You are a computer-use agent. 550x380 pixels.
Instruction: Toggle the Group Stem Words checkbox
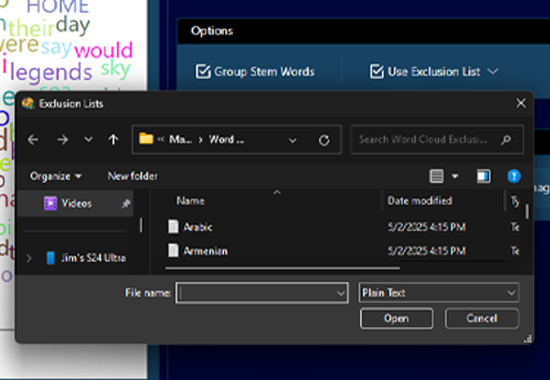coord(203,72)
